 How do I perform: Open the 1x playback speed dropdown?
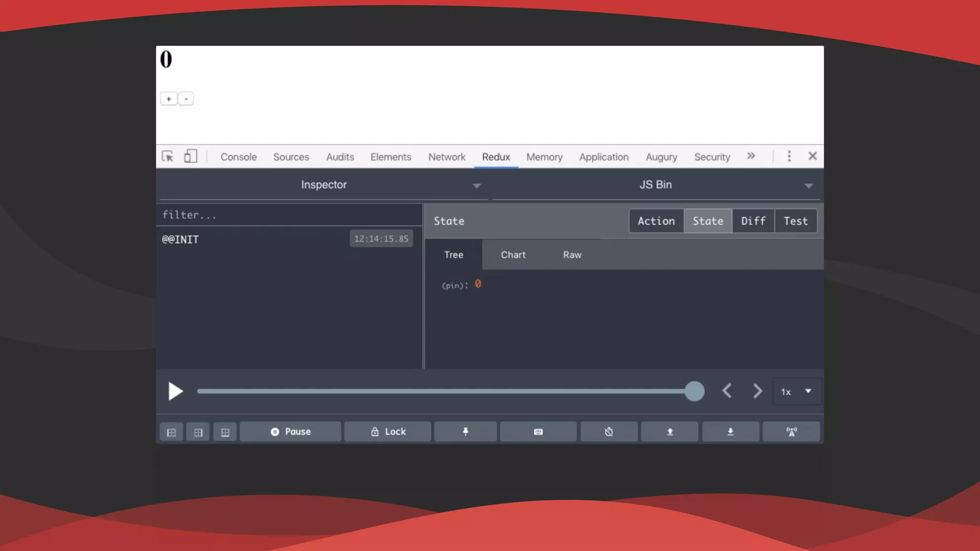[797, 392]
